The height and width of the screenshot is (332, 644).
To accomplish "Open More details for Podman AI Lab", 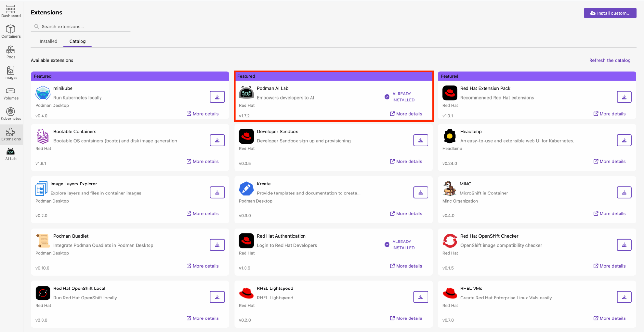I will pyautogui.click(x=406, y=114).
